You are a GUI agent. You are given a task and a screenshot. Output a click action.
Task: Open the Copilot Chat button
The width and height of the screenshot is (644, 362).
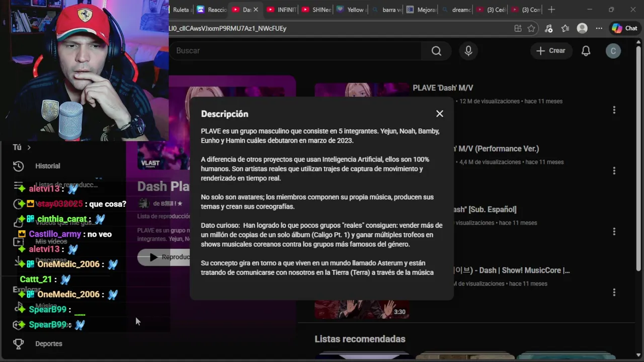[625, 29]
